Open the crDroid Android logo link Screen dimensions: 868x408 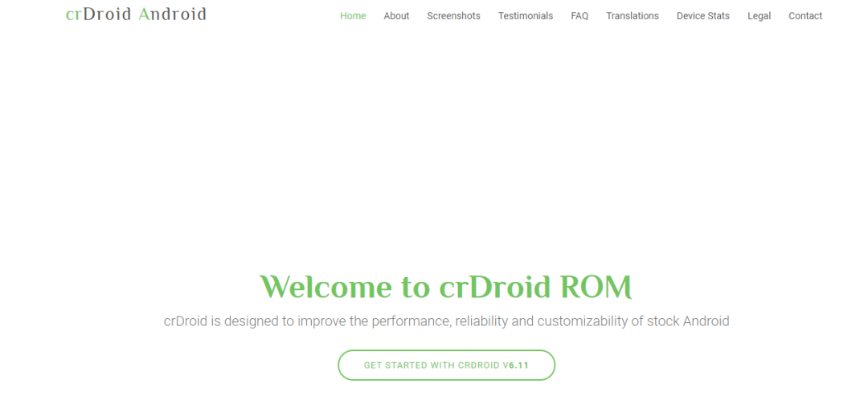coord(136,14)
